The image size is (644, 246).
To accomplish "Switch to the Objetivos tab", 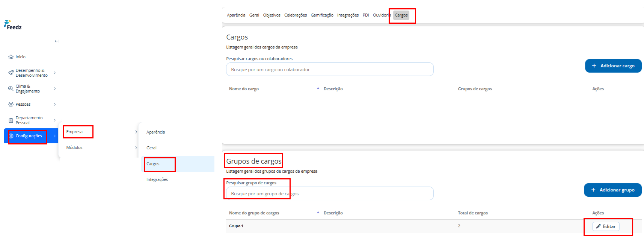I will click(x=272, y=15).
